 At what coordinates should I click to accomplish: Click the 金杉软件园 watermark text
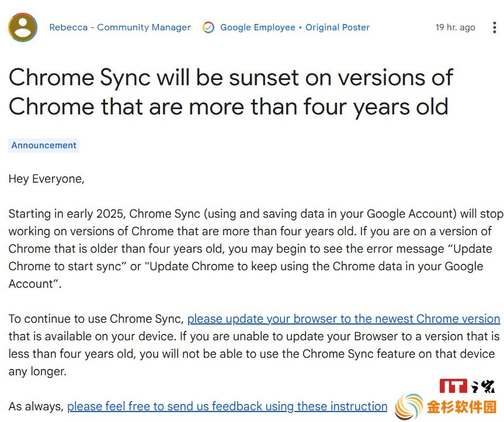coord(461,407)
